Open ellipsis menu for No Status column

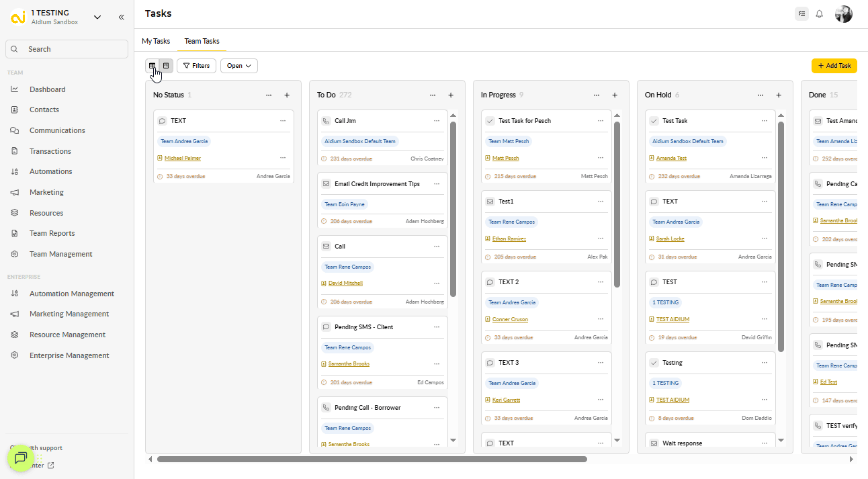(x=269, y=95)
